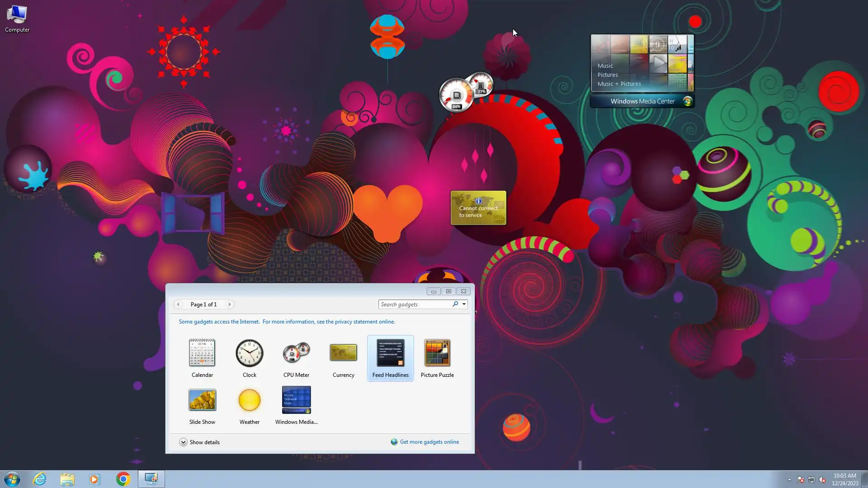Open the search gadgets dropdown arrow

464,304
